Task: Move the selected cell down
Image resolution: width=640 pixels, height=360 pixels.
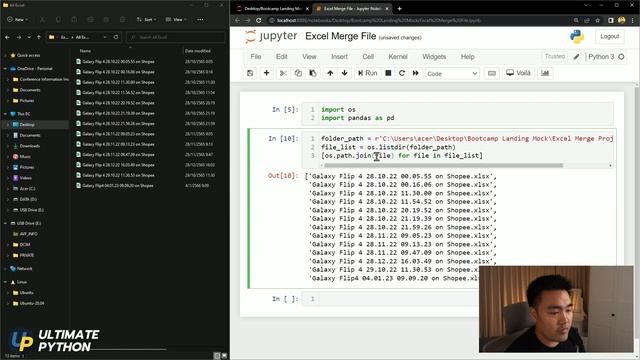Action: pos(344,73)
